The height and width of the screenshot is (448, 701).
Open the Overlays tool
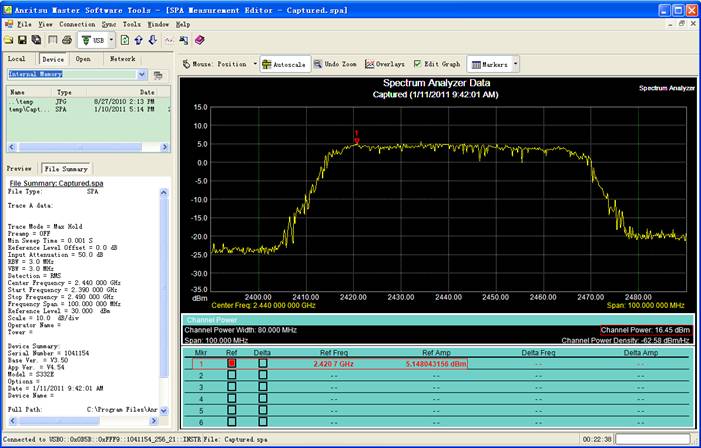(x=385, y=64)
